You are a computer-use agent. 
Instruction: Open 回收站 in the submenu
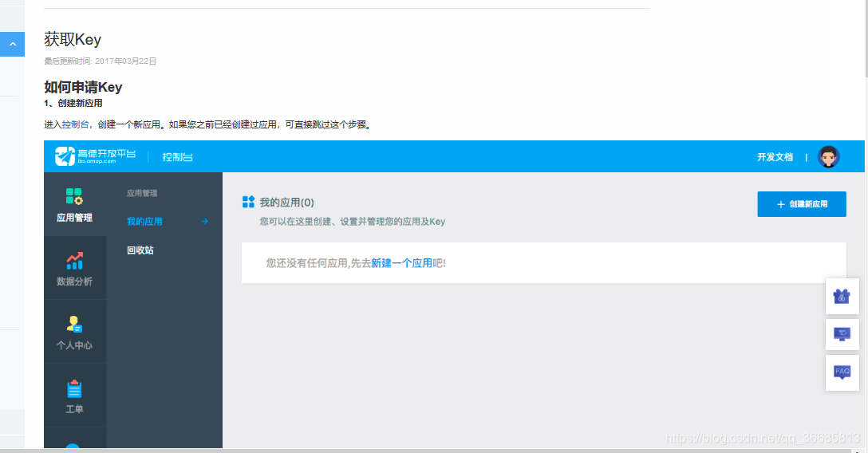140,250
